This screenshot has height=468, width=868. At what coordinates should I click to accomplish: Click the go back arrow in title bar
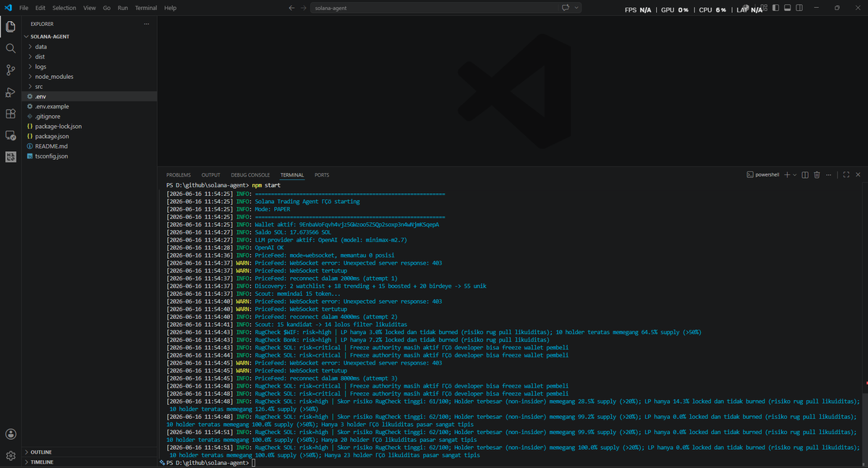coord(292,8)
